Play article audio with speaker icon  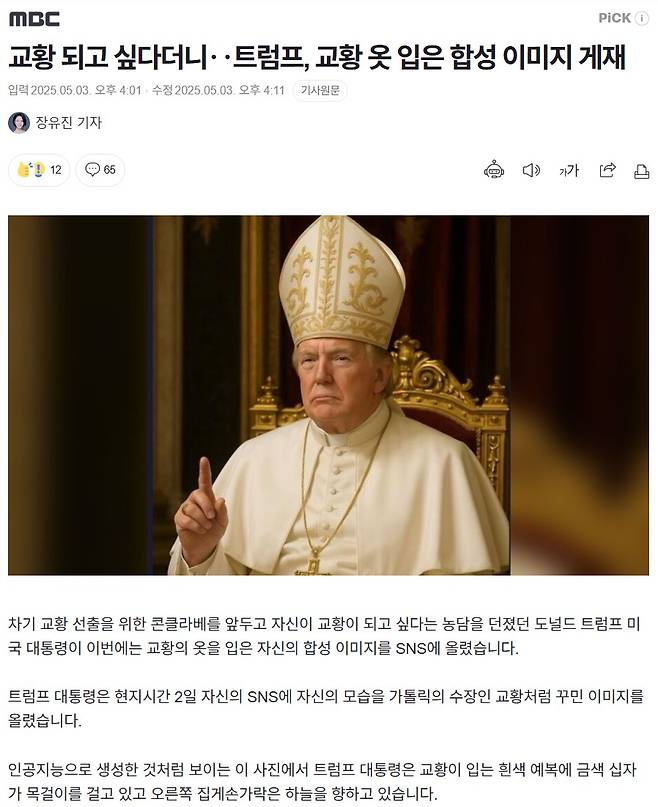[x=531, y=170]
